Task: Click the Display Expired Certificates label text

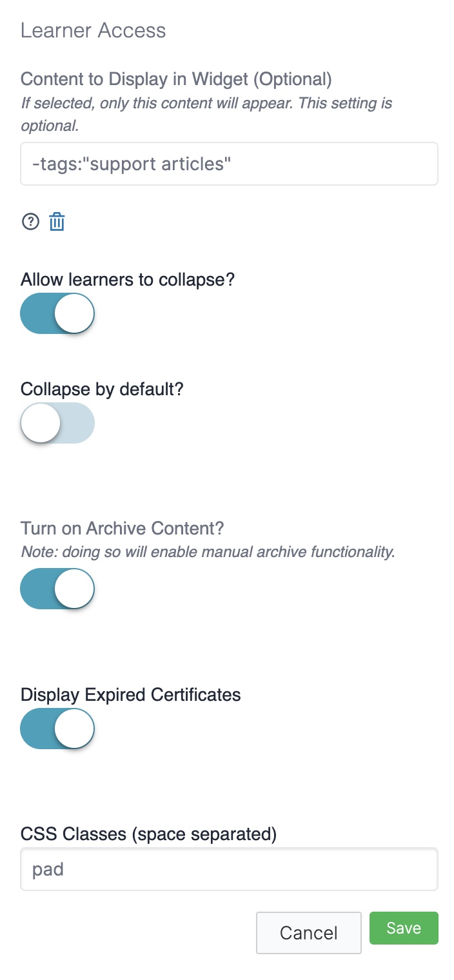Action: (131, 694)
